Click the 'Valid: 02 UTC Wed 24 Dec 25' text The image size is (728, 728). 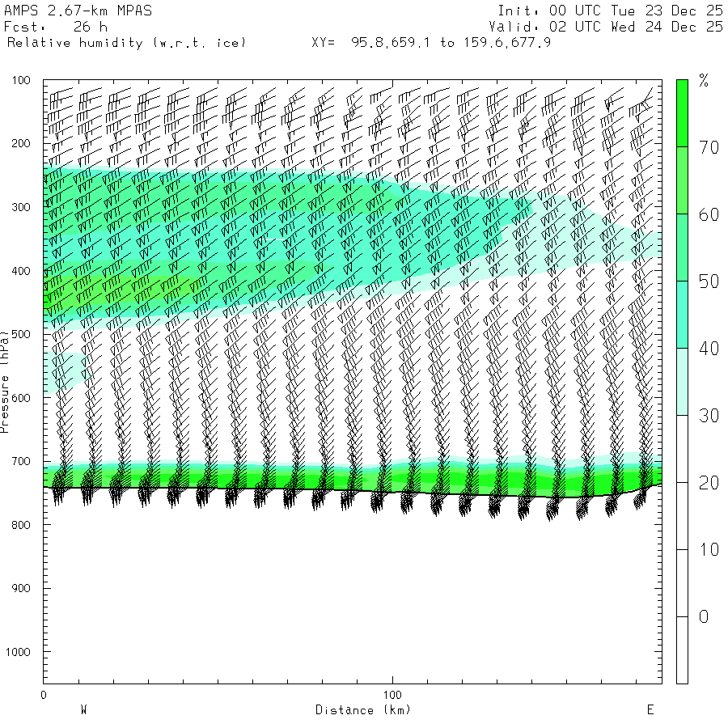(x=606, y=27)
